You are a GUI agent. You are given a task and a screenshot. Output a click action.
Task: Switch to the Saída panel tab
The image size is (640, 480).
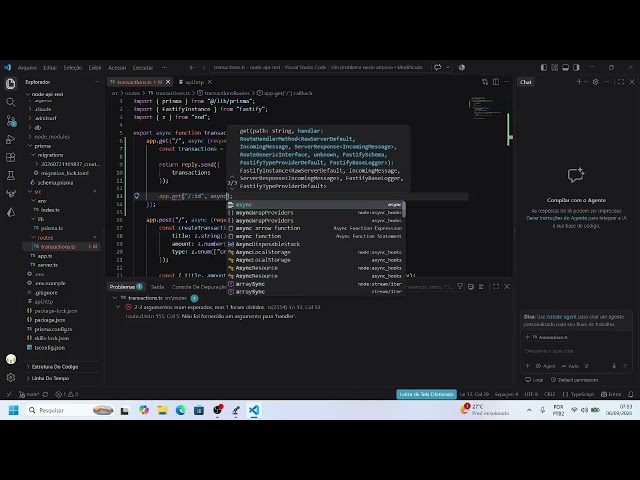pos(157,287)
